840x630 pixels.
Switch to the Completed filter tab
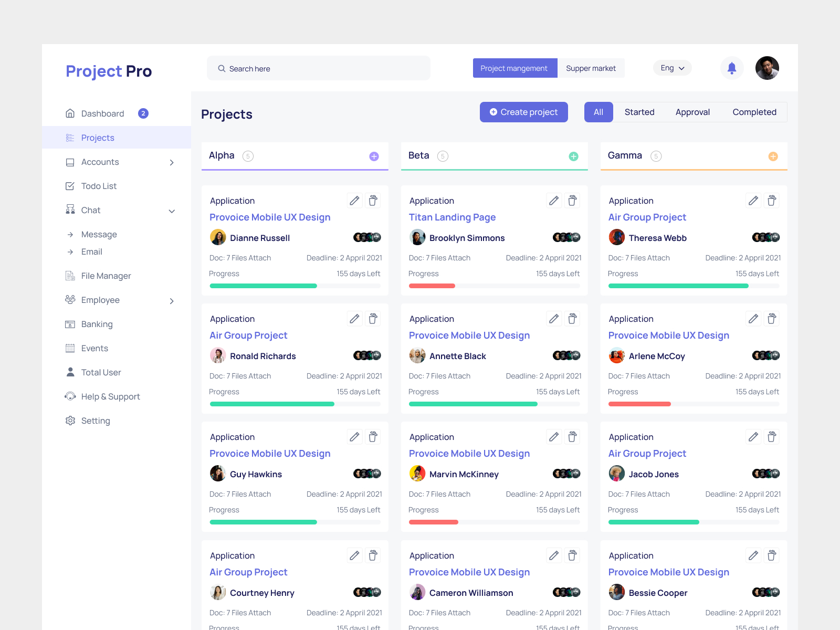pyautogui.click(x=754, y=112)
